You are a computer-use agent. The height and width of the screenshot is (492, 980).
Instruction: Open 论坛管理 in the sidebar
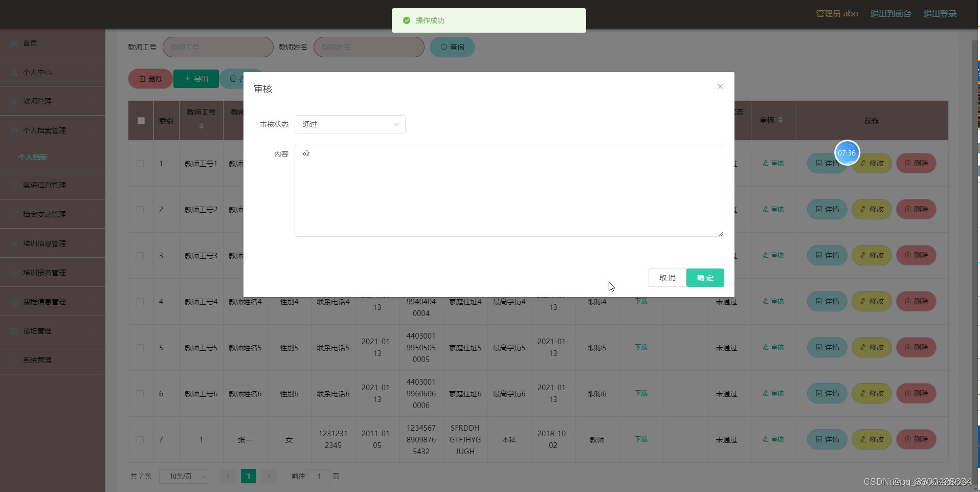(x=53, y=331)
